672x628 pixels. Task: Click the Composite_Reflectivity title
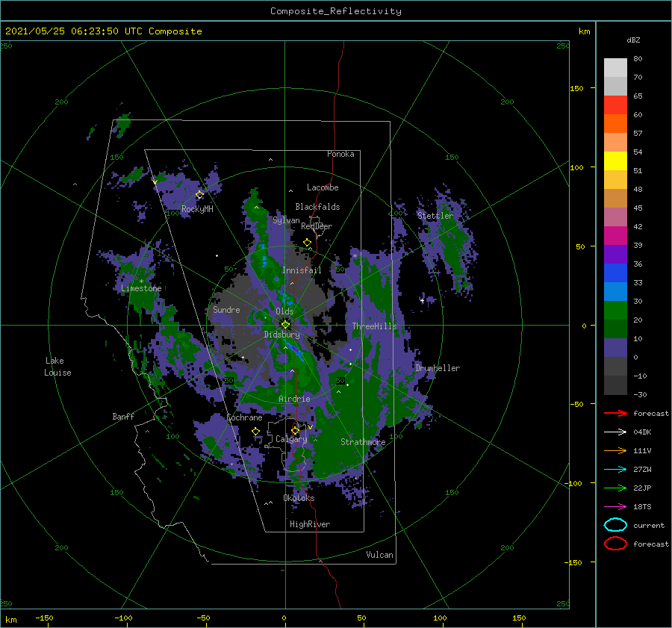pyautogui.click(x=336, y=11)
